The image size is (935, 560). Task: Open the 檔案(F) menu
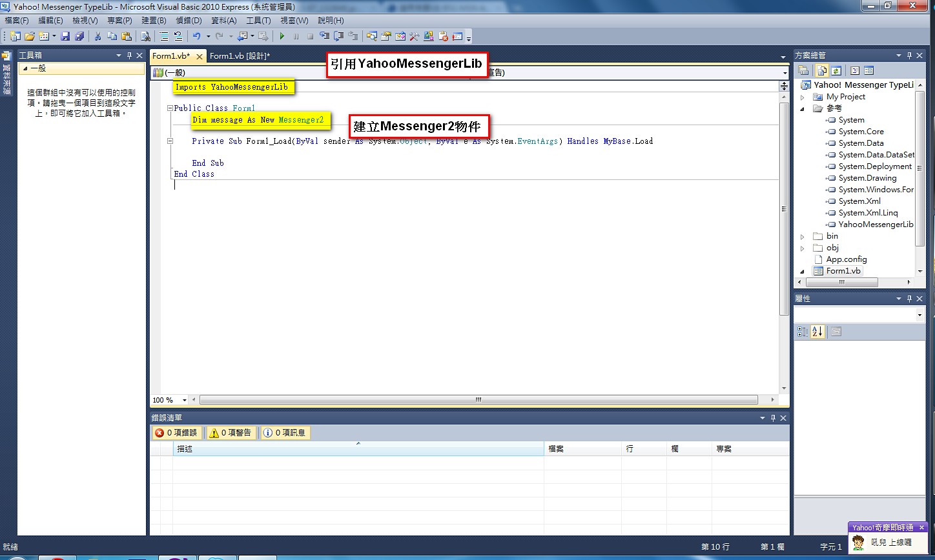(x=17, y=21)
